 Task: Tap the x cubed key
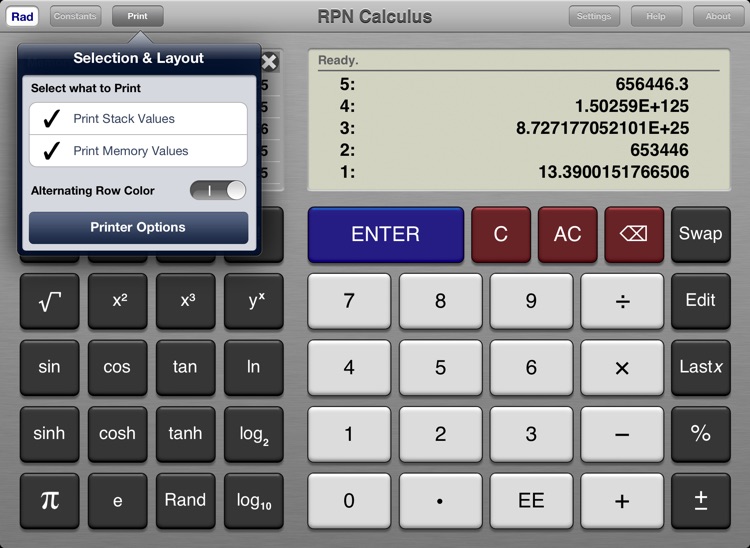(x=186, y=301)
